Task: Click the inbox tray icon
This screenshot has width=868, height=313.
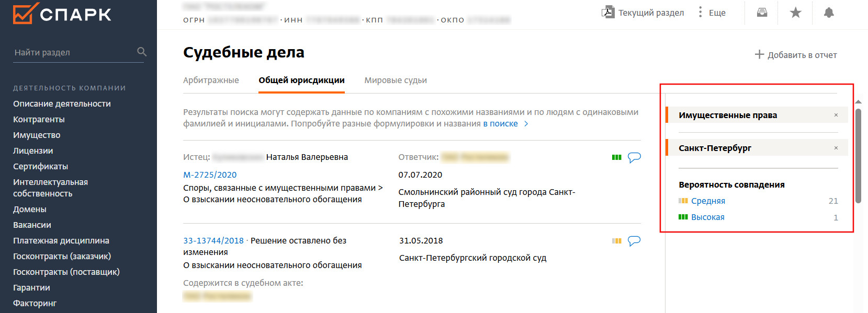Action: (x=762, y=13)
